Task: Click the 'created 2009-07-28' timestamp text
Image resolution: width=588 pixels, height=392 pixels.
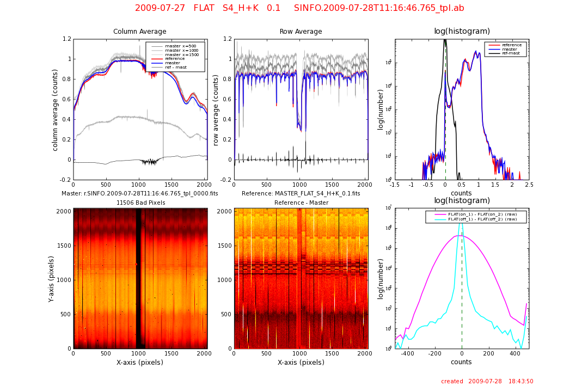Action: (x=487, y=382)
